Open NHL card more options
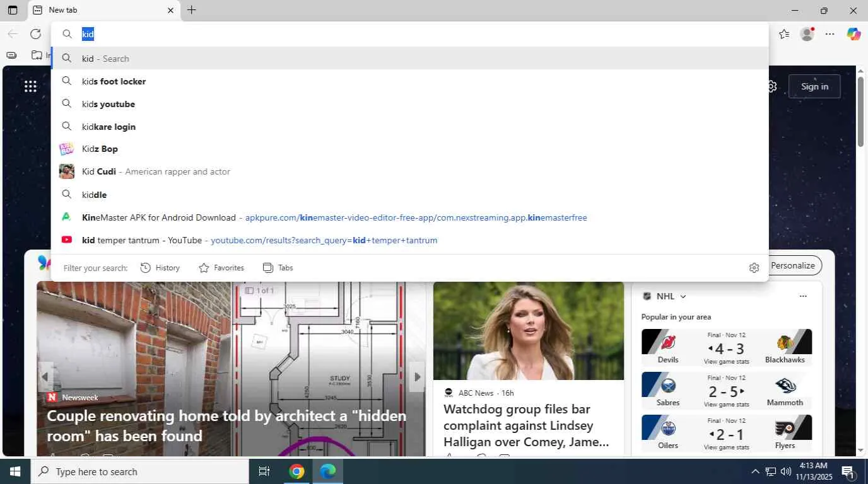The width and height of the screenshot is (868, 484). pyautogui.click(x=803, y=296)
